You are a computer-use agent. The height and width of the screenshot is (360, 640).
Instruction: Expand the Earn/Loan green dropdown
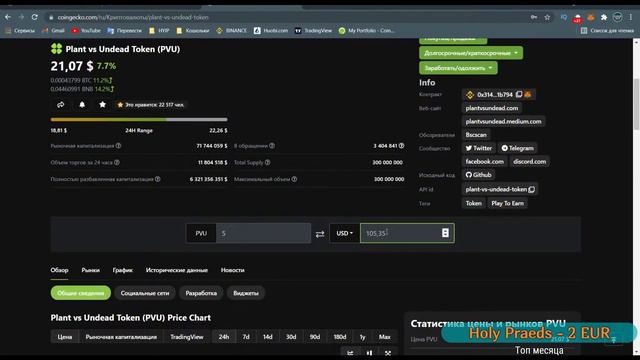coord(458,68)
